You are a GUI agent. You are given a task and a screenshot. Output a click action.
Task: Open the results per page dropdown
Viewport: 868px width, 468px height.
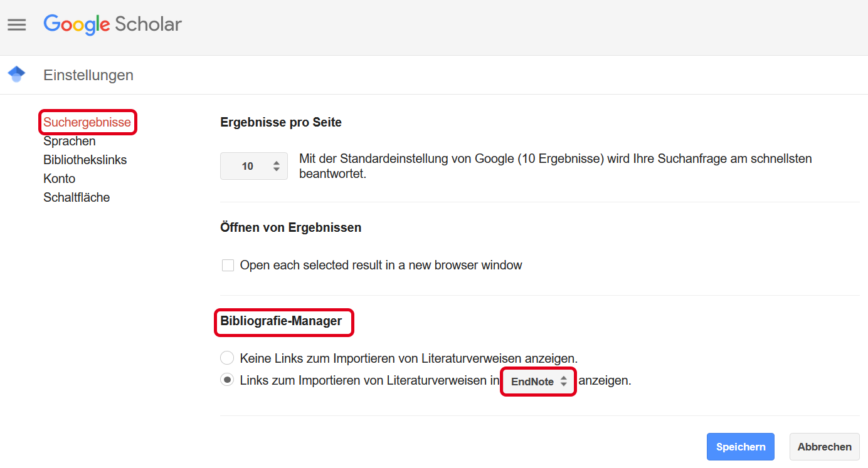[254, 166]
